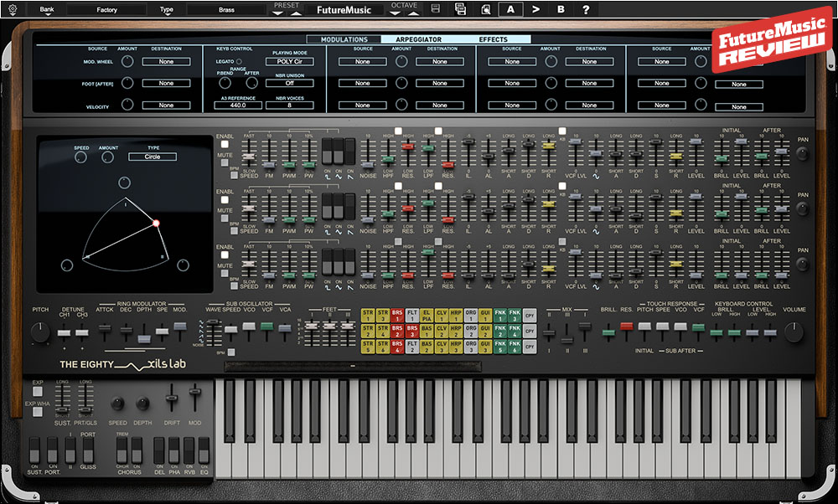Click the red joystick handle dot
Image resolution: width=838 pixels, height=504 pixels.
[x=156, y=224]
